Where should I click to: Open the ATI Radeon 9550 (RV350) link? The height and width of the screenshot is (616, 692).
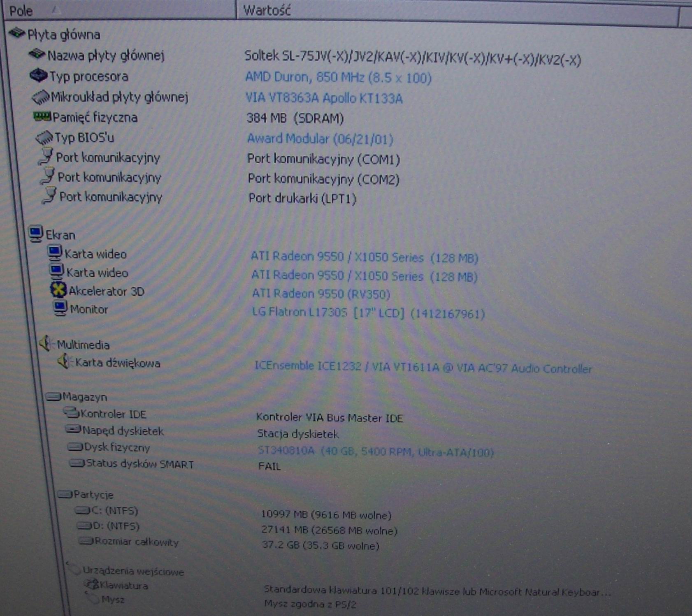[321, 294]
